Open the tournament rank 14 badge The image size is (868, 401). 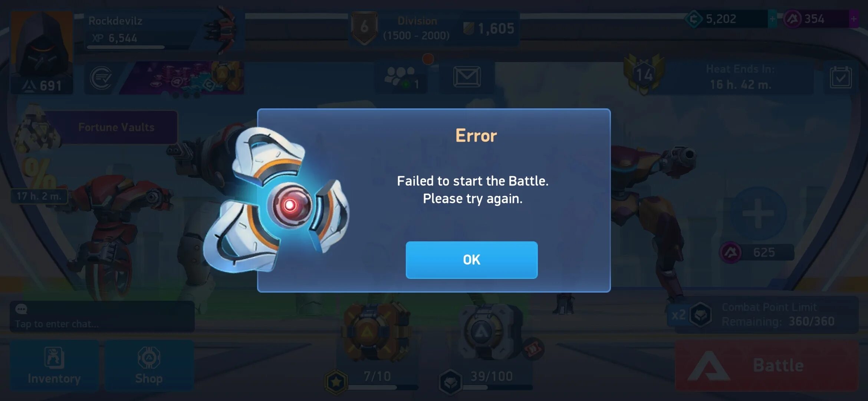(x=644, y=74)
